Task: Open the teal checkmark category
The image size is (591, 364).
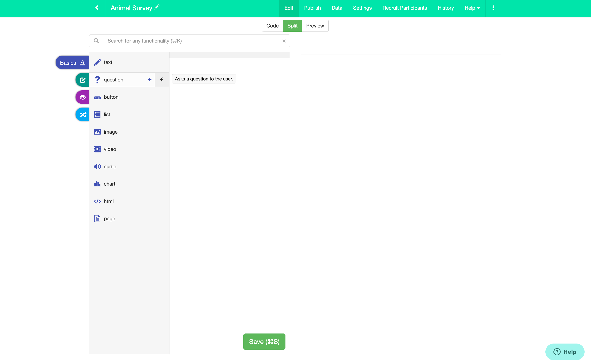Action: pos(82,80)
